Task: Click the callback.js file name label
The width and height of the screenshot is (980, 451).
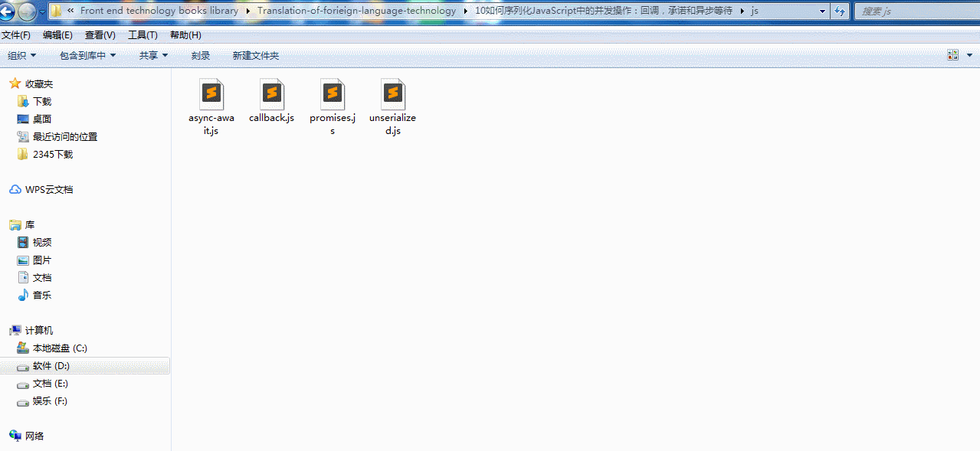Action: click(271, 118)
